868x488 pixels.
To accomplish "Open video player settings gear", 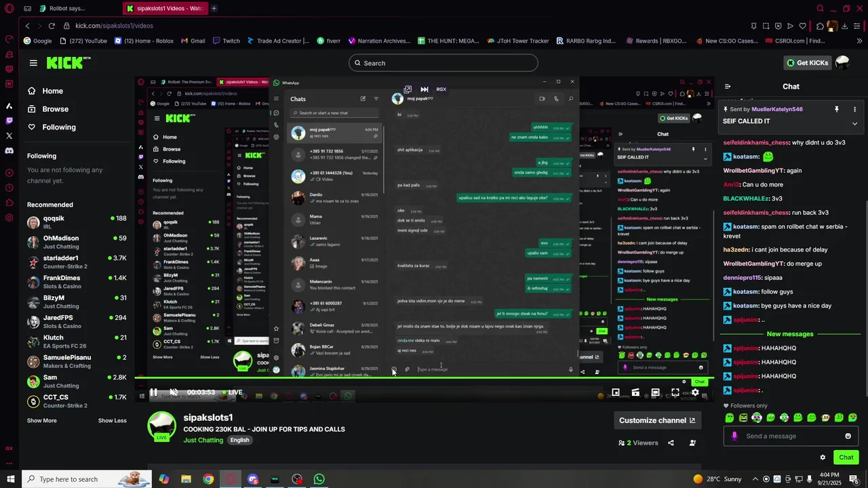I will (x=695, y=392).
